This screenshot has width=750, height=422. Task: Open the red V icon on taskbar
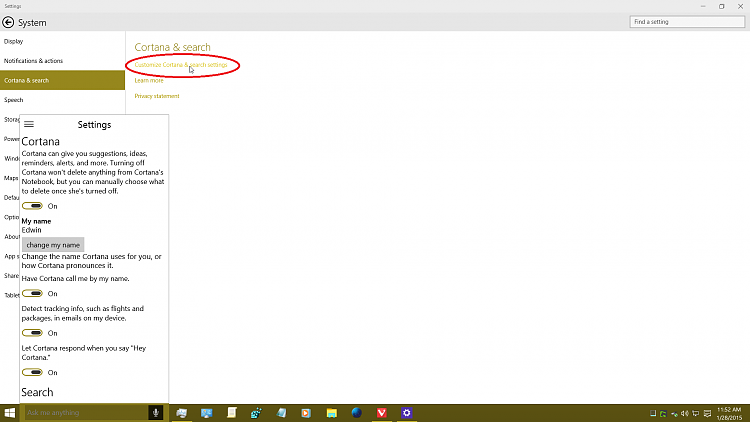point(381,412)
